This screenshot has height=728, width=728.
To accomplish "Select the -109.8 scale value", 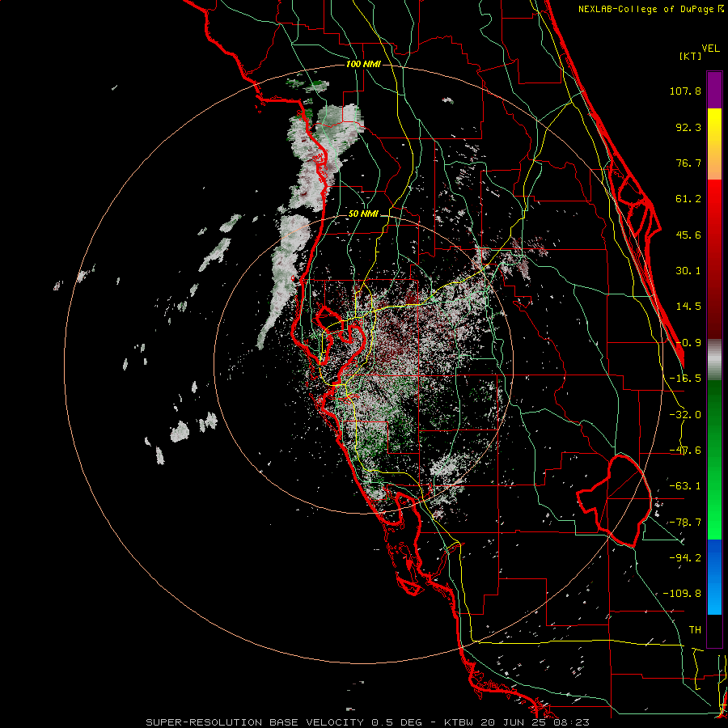I will 682,594.
